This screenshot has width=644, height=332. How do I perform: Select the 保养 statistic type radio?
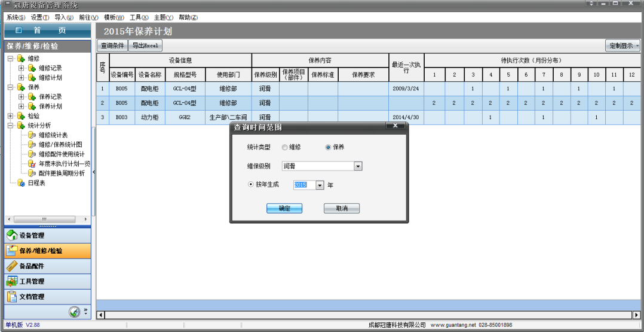(x=328, y=147)
